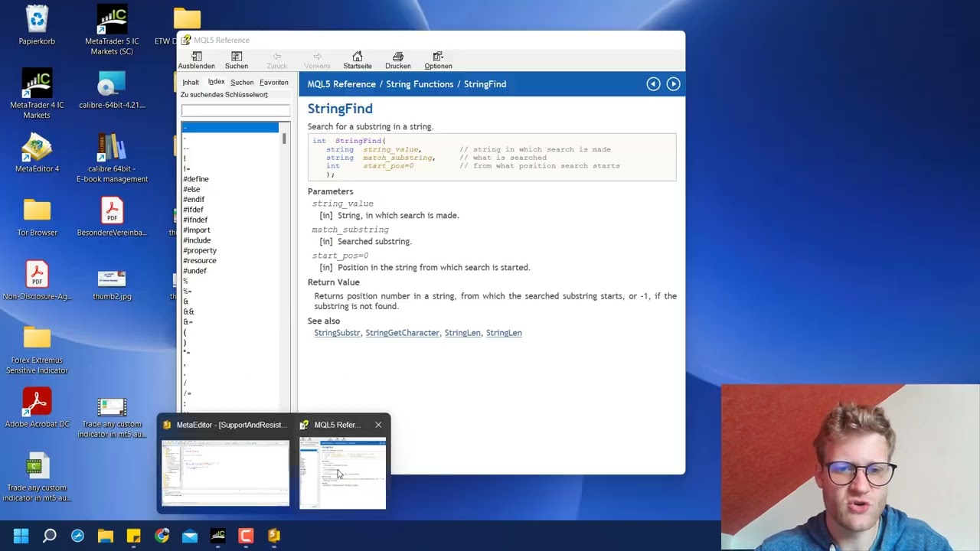
Task: Go to Startseite via the house icon
Action: (358, 60)
